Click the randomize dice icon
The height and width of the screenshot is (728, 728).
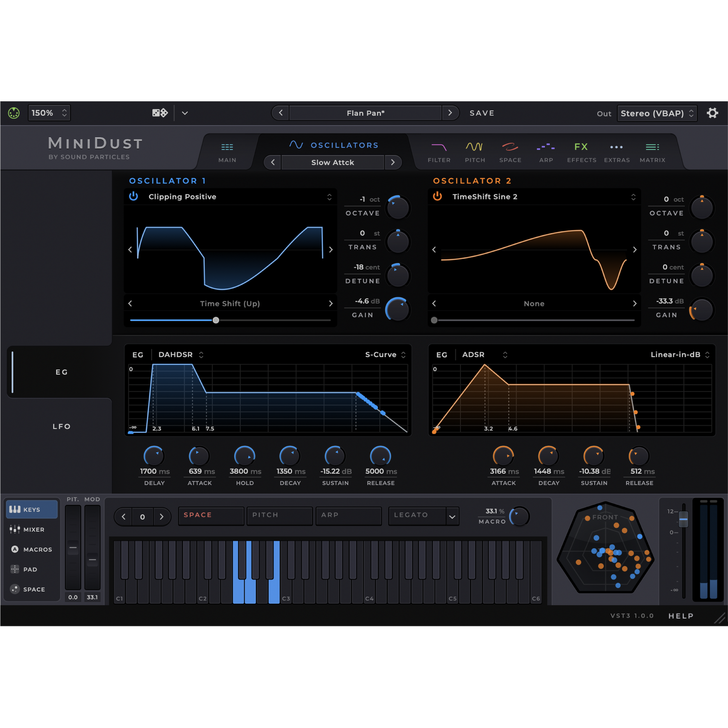tap(160, 113)
